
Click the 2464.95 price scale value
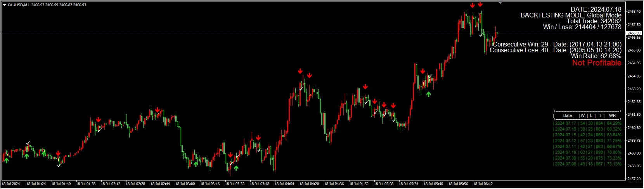[x=634, y=63]
